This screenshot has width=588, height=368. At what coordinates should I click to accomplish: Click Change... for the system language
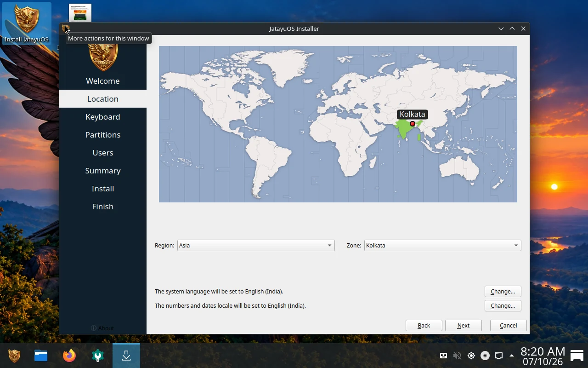[x=503, y=291]
